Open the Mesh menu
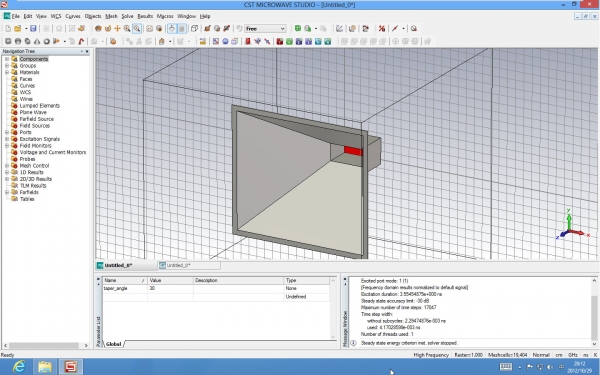This screenshot has width=600, height=375. [x=111, y=16]
